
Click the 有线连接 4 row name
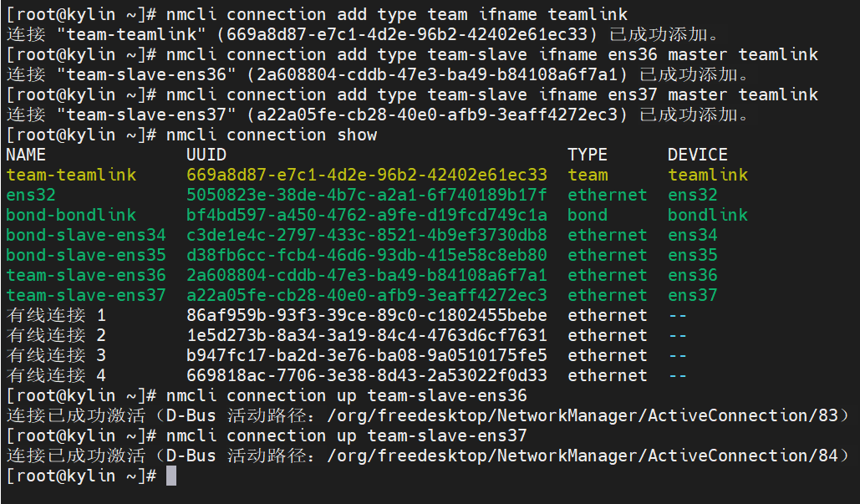(x=56, y=375)
